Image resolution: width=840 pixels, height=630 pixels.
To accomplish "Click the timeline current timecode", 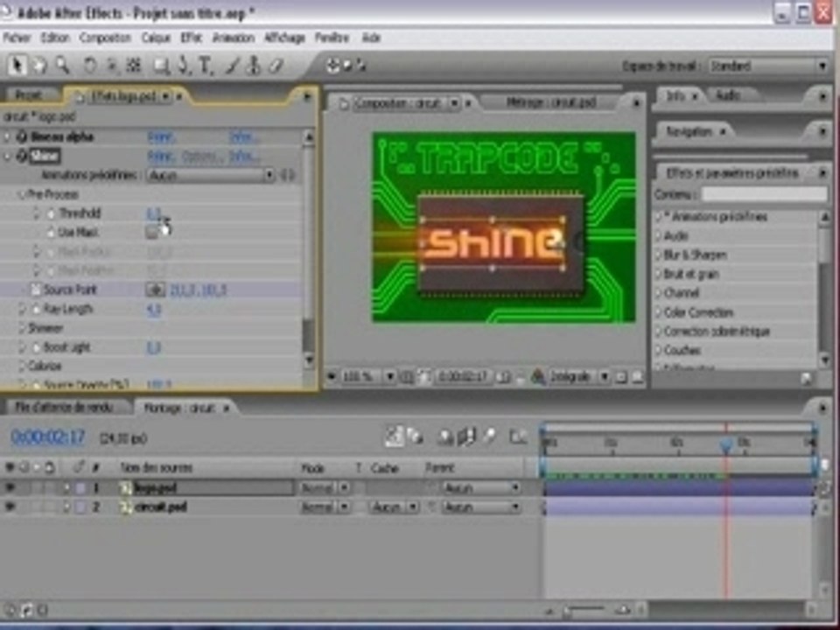I will 47,437.
